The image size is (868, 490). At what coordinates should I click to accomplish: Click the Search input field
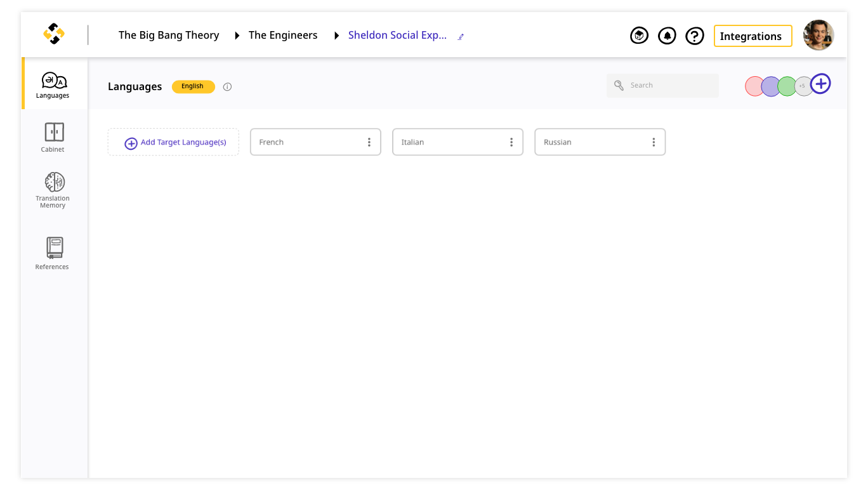click(662, 86)
